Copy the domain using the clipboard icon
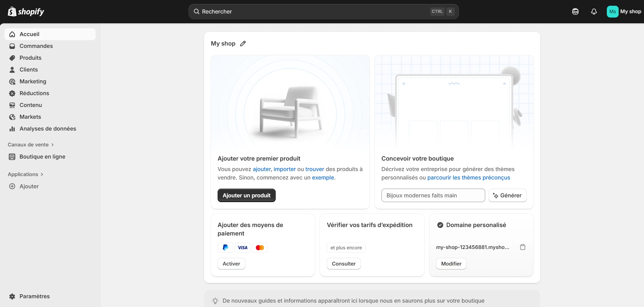The width and height of the screenshot is (644, 307). point(523,247)
